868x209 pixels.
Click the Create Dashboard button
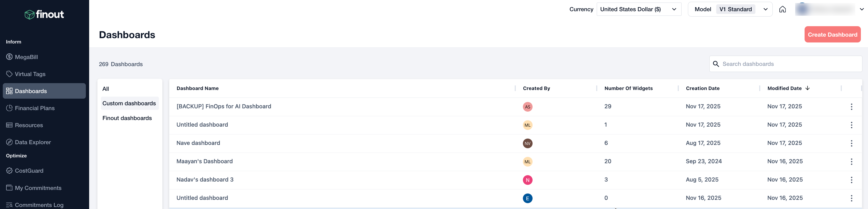click(x=832, y=35)
